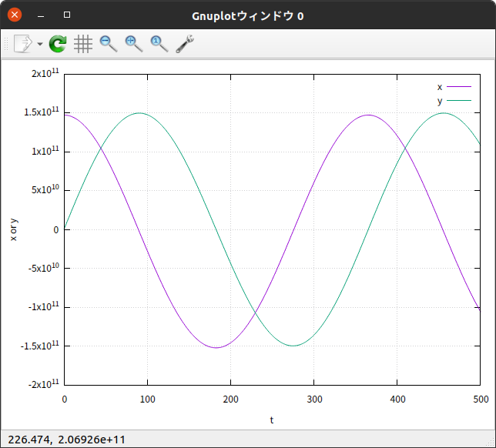
Task: Zoom in using the plus magnifier
Action: click(134, 44)
